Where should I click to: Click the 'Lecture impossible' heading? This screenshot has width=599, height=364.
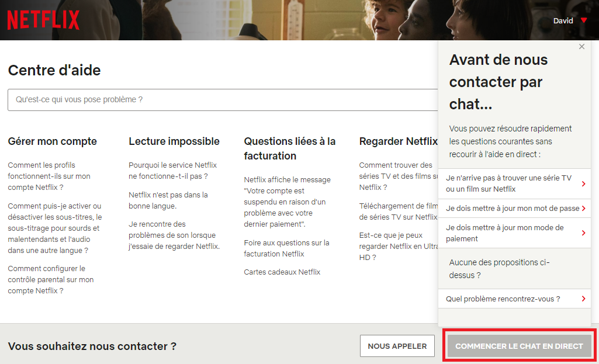174,141
